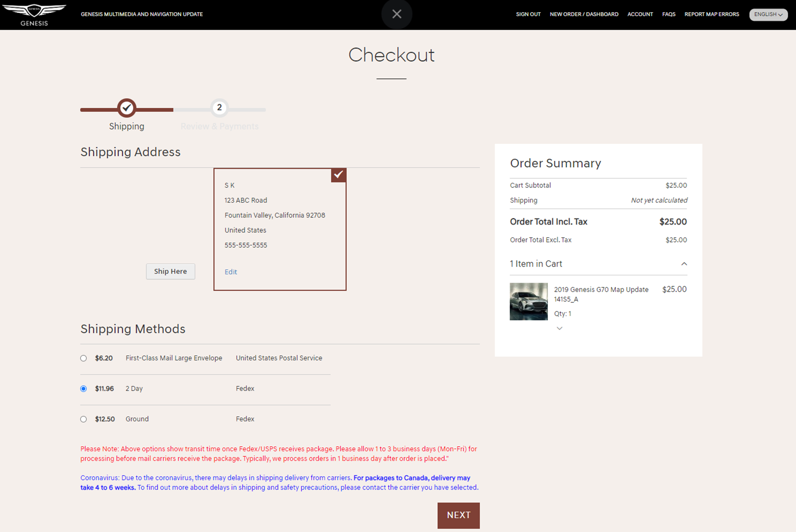Click the Ship Here button

point(171,272)
